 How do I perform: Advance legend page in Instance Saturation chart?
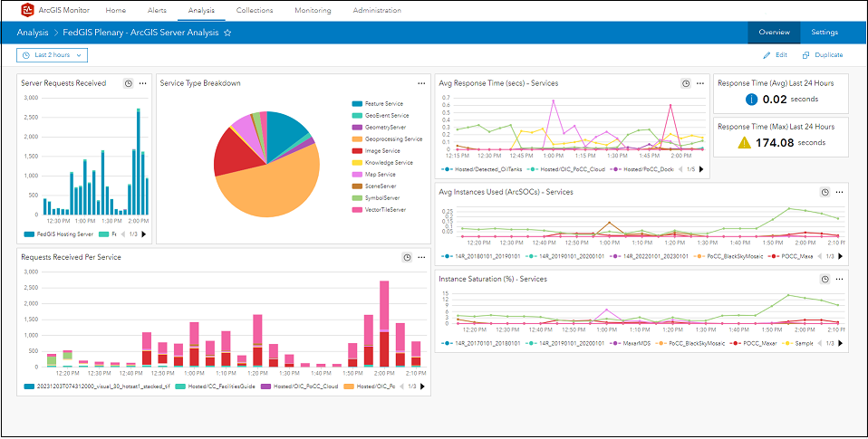coord(841,343)
